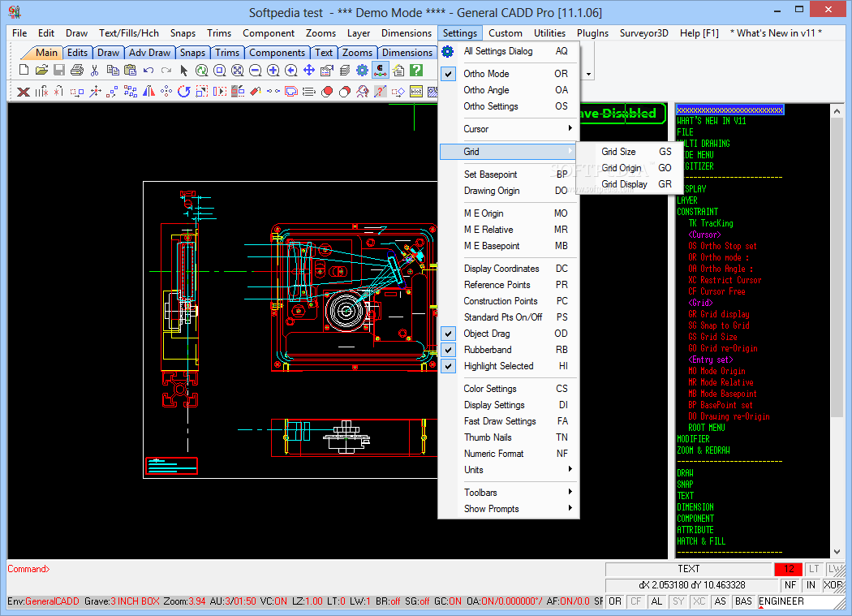Toggle the AL status bar indicator
Image resolution: width=852 pixels, height=616 pixels.
[x=657, y=601]
